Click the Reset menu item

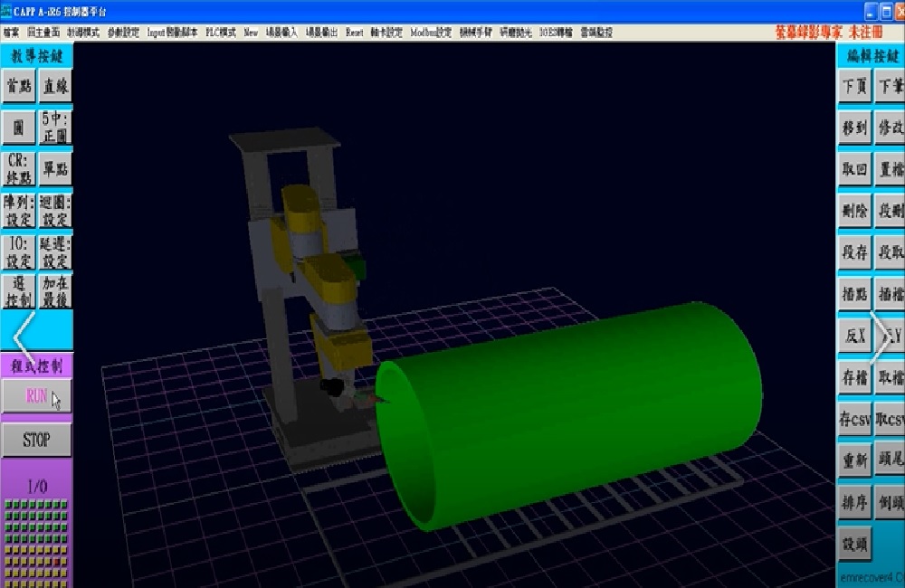(355, 33)
